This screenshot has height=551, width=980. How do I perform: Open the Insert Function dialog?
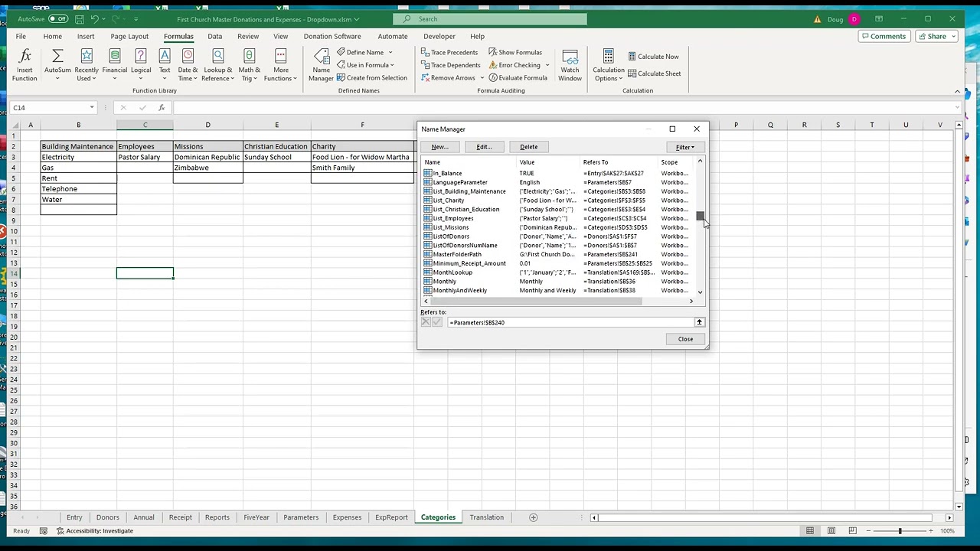(x=24, y=64)
